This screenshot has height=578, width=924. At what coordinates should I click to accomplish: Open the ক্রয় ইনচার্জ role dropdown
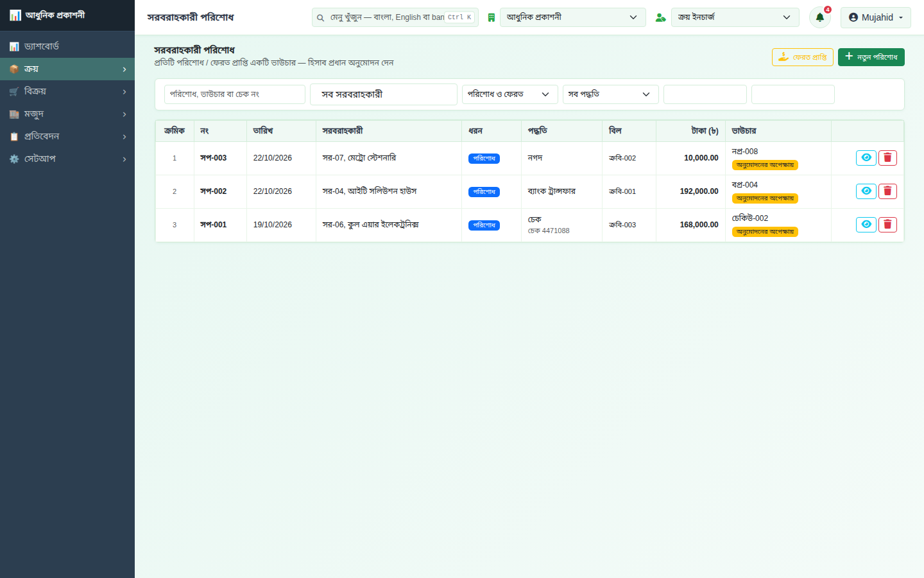point(735,17)
